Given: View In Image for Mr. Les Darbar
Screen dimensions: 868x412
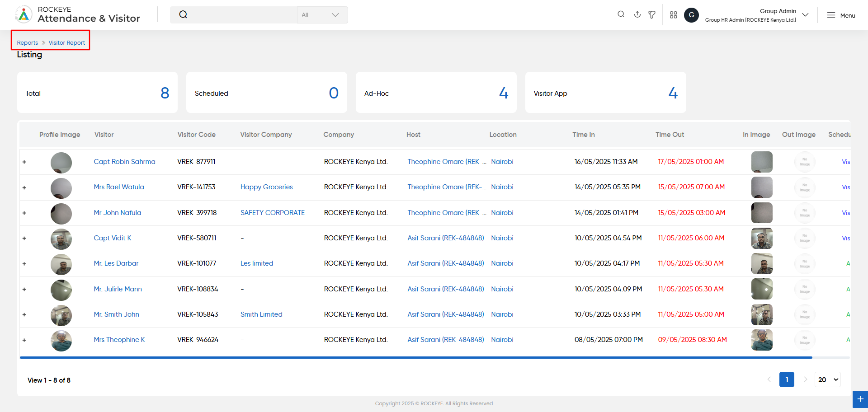Looking at the screenshot, I should click(762, 263).
